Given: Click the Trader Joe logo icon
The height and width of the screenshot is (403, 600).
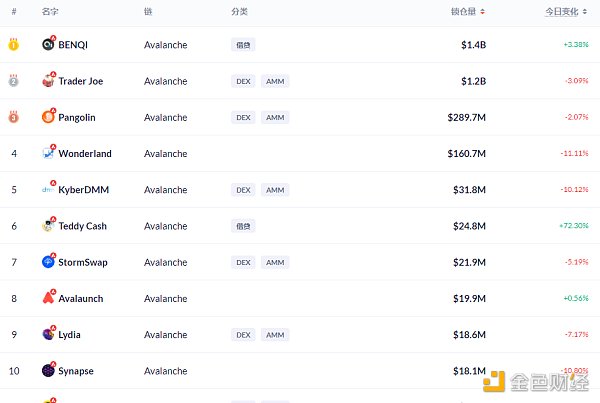Looking at the screenshot, I should click(49, 80).
